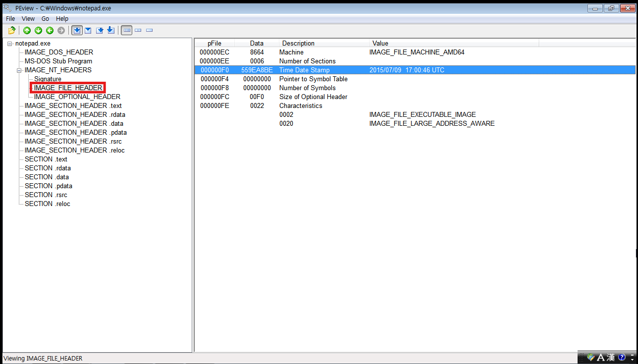This screenshot has height=364, width=638.
Task: Select the Size of Optional Header row
Action: point(415,97)
